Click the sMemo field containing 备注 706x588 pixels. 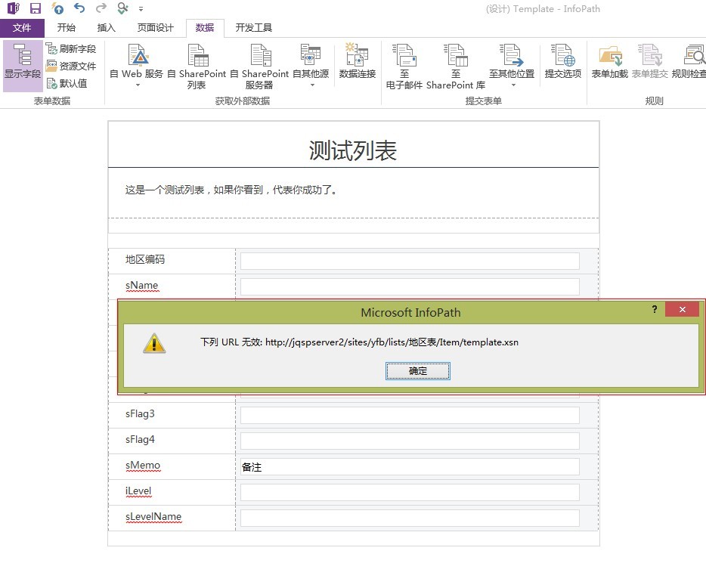(x=410, y=467)
